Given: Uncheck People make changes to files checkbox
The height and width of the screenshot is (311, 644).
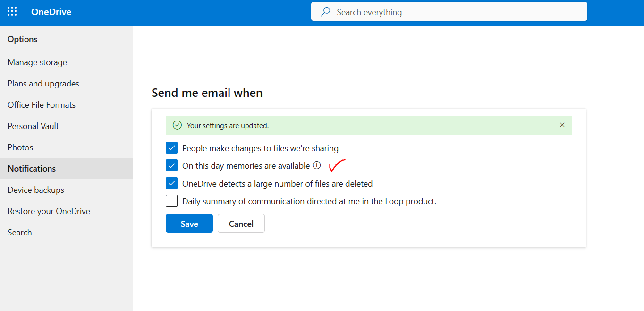Looking at the screenshot, I should (x=171, y=148).
